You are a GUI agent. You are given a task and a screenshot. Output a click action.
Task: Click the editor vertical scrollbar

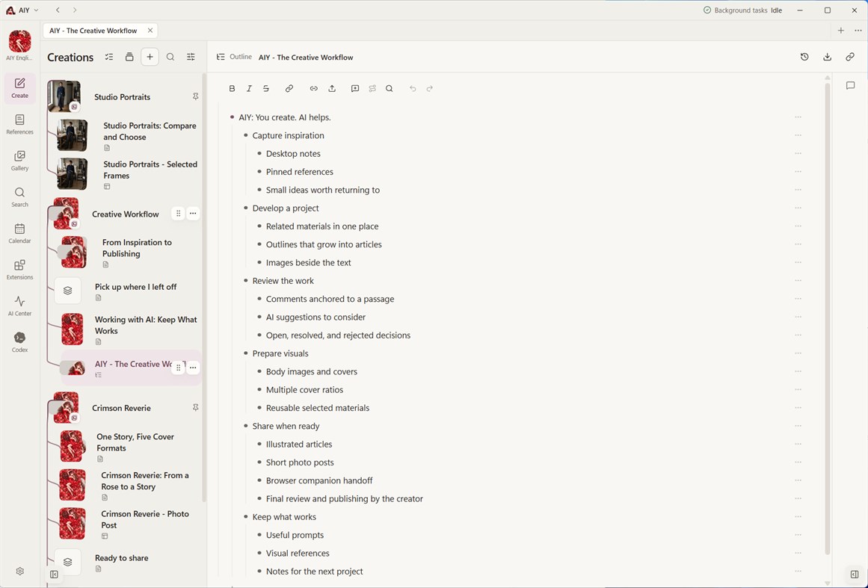[x=828, y=318]
